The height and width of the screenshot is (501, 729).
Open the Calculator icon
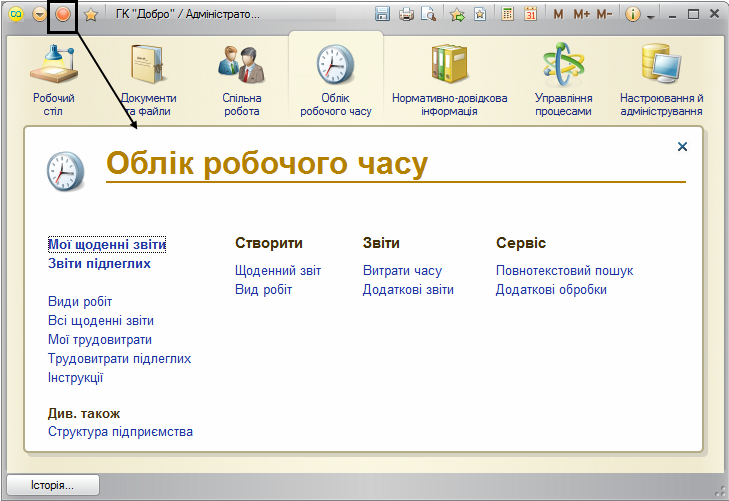click(508, 14)
